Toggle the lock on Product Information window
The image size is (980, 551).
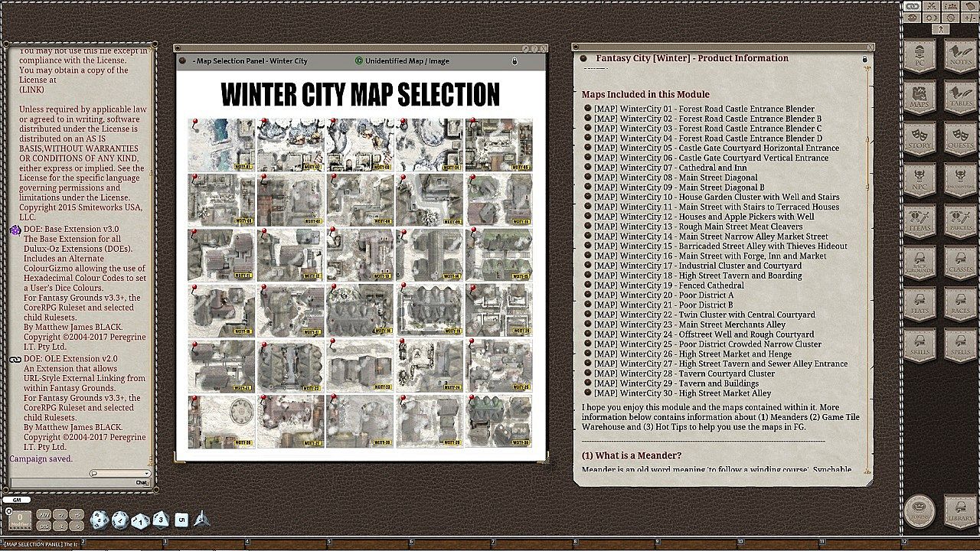[864, 59]
